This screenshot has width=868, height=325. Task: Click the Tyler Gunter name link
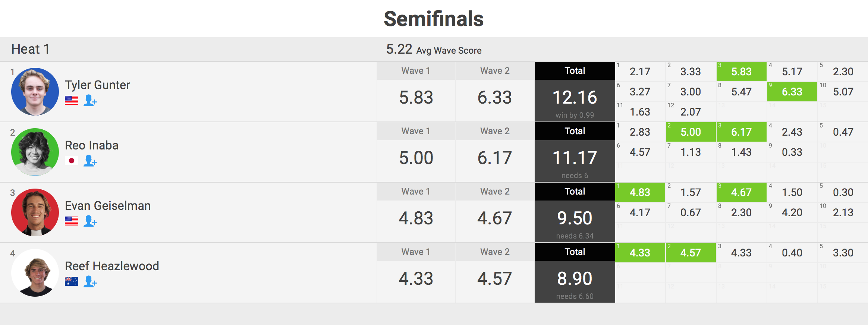pos(97,85)
